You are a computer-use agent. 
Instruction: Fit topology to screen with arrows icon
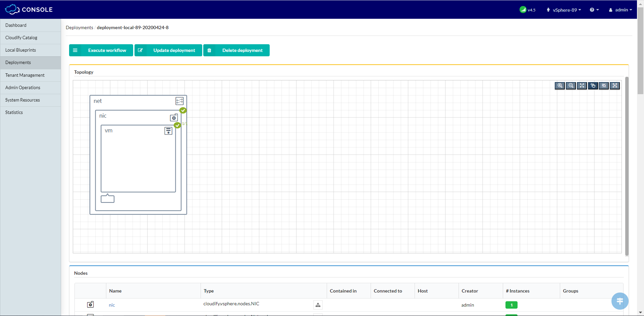click(x=582, y=86)
